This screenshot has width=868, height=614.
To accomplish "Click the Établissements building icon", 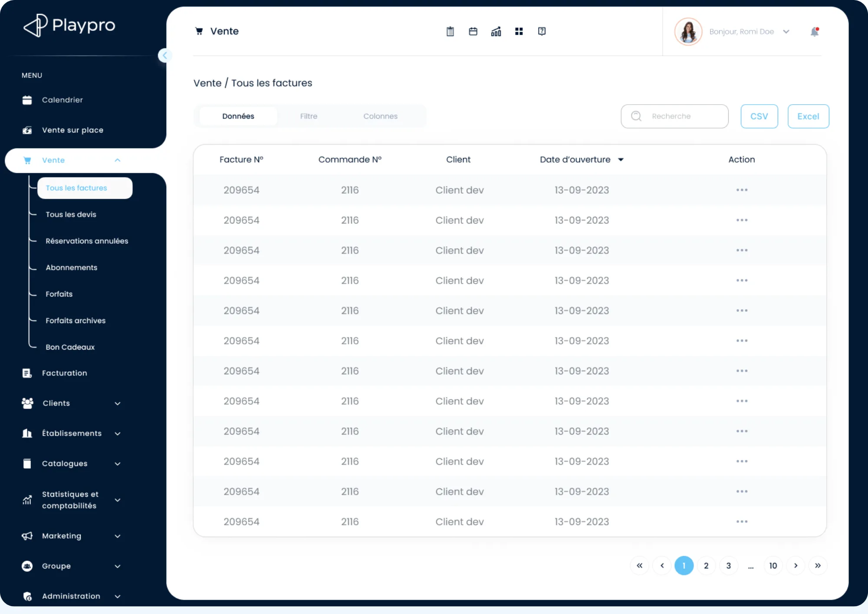I will click(27, 433).
